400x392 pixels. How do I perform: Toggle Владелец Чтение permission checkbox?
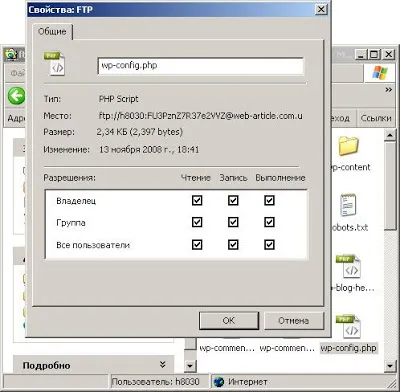click(197, 201)
